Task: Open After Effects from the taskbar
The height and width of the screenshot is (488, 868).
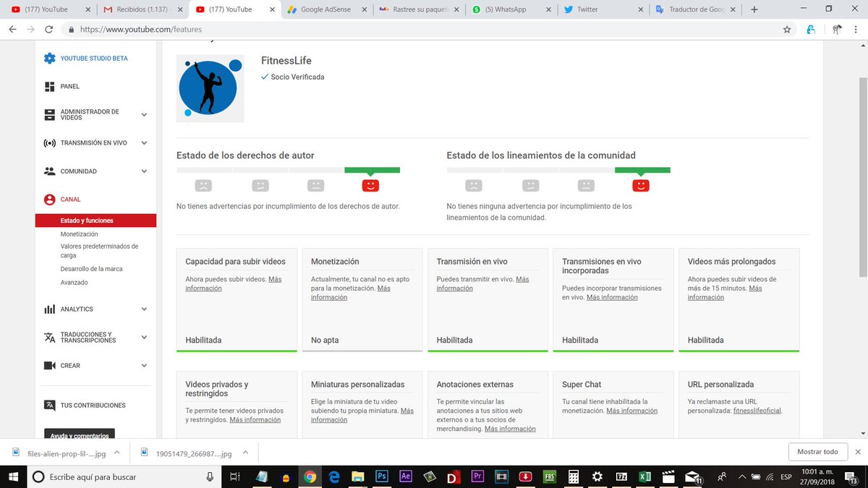Action: tap(405, 477)
